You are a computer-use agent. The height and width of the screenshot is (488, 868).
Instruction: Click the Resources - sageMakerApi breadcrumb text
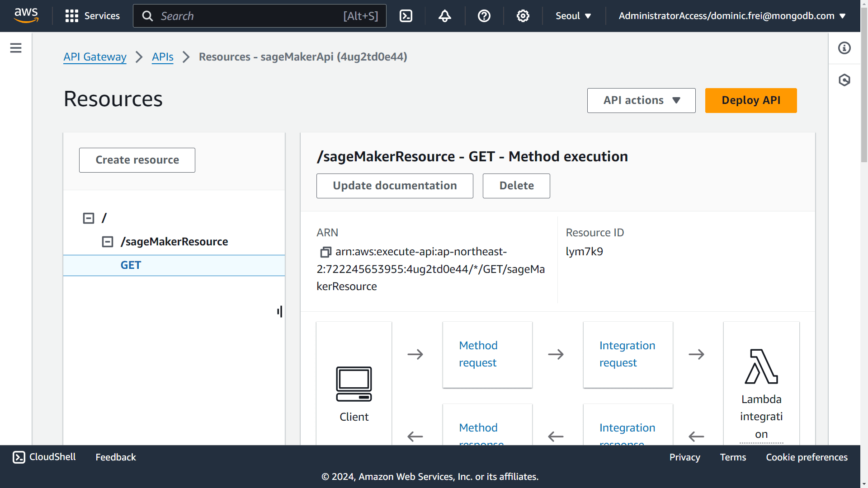tap(303, 57)
